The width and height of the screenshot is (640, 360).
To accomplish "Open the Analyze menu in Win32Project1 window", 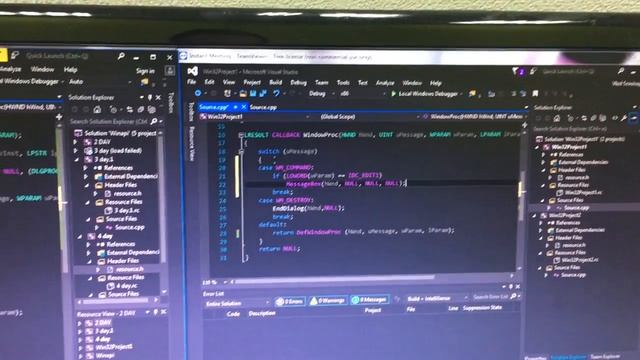I will [x=385, y=83].
